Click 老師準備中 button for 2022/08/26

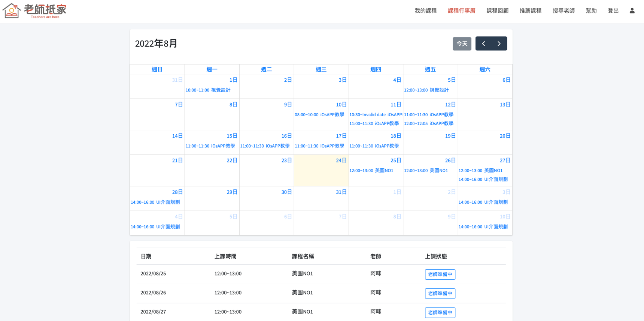coord(440,294)
